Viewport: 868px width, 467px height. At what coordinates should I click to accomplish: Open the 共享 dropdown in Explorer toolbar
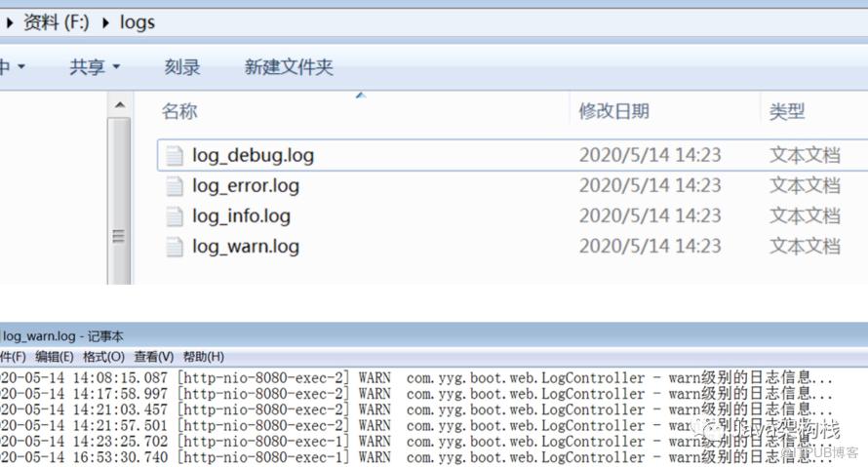[95, 67]
